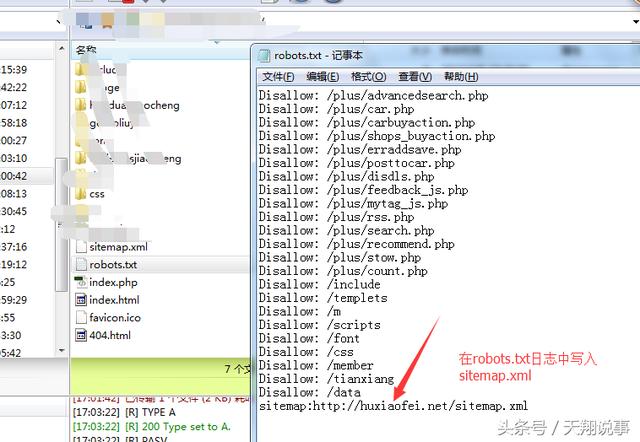The width and height of the screenshot is (640, 442).
Task: Open the 编辑(E) menu in Notepad
Action: [x=322, y=77]
